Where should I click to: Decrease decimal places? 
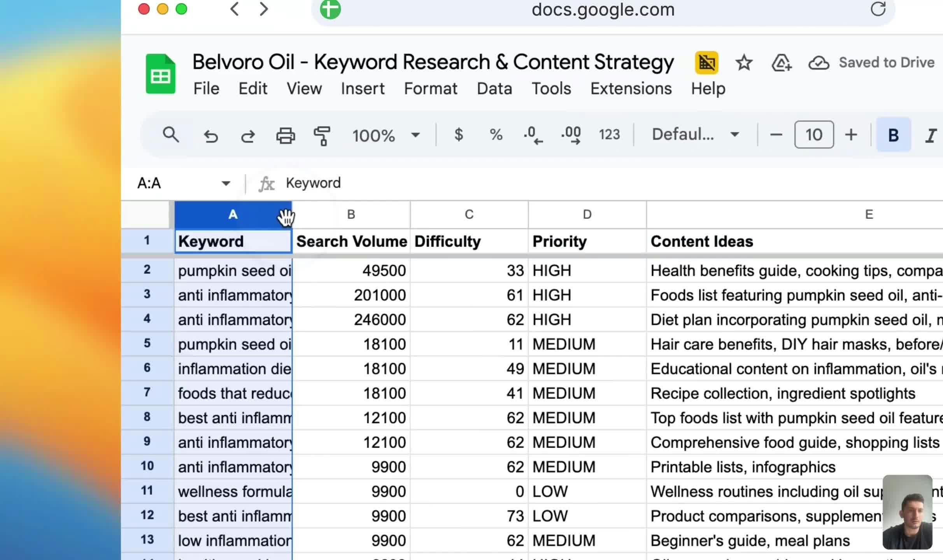(x=533, y=135)
